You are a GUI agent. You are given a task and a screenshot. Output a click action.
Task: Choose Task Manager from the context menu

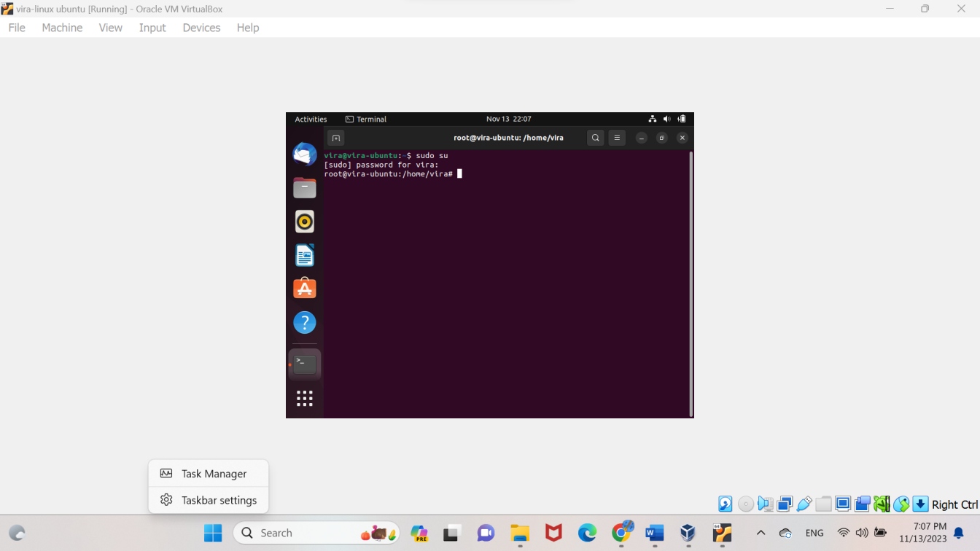click(209, 474)
